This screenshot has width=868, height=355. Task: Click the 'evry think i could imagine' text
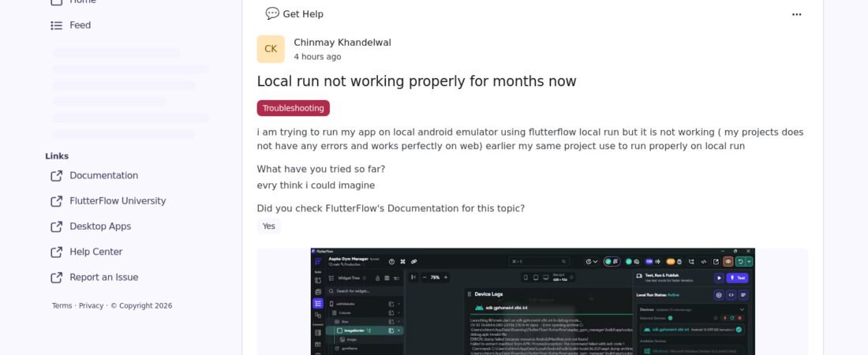pyautogui.click(x=316, y=185)
